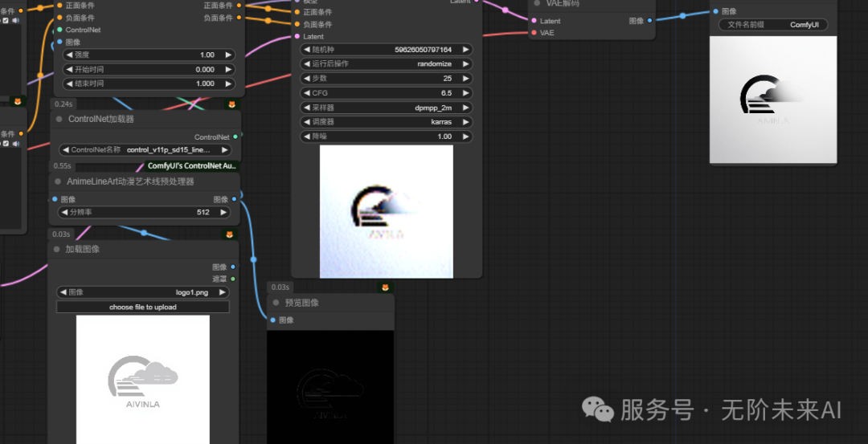
Task: Open 图像 logo1.png file dropdown
Action: 143,292
